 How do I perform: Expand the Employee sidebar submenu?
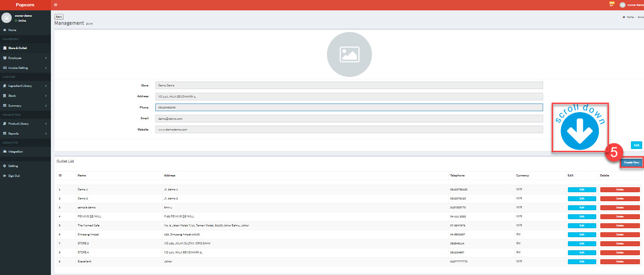point(25,58)
